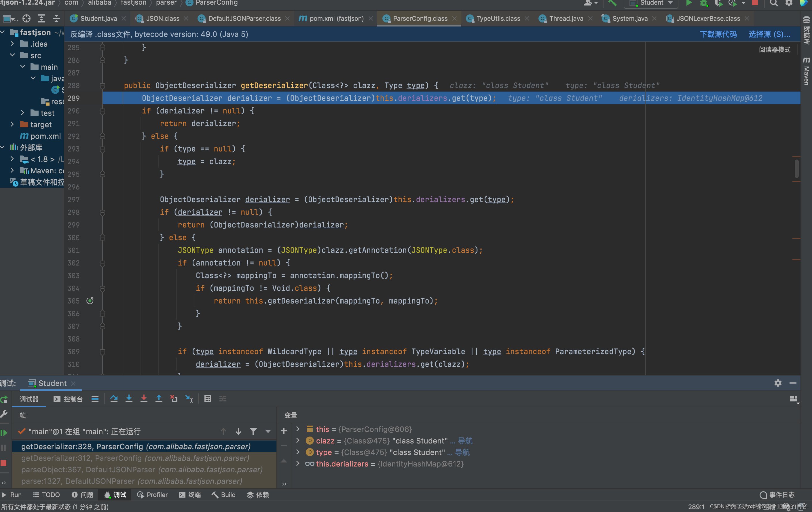Click Step Out debug icon
Image resolution: width=812 pixels, height=512 pixels.
(159, 399)
